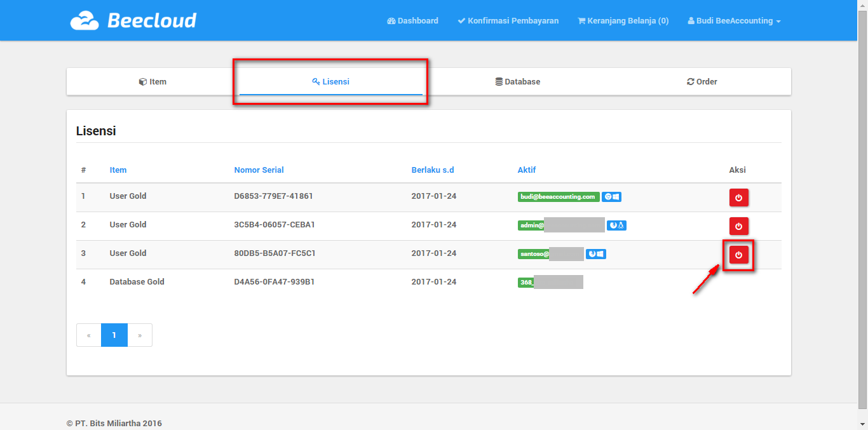Image resolution: width=868 pixels, height=430 pixels.
Task: Click the dashboard gauge icon in the navbar
Action: click(x=390, y=20)
